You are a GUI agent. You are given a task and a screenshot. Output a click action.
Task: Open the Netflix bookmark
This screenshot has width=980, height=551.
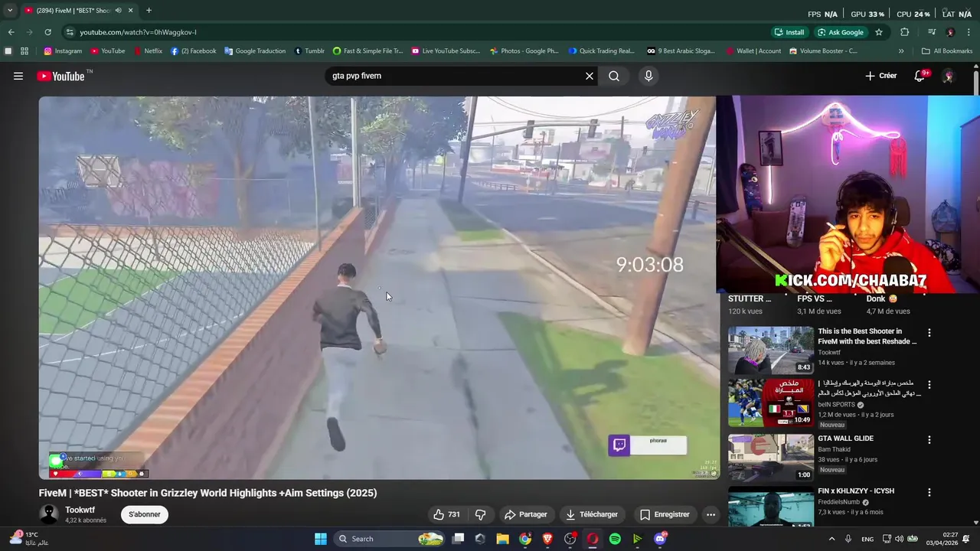pos(148,51)
